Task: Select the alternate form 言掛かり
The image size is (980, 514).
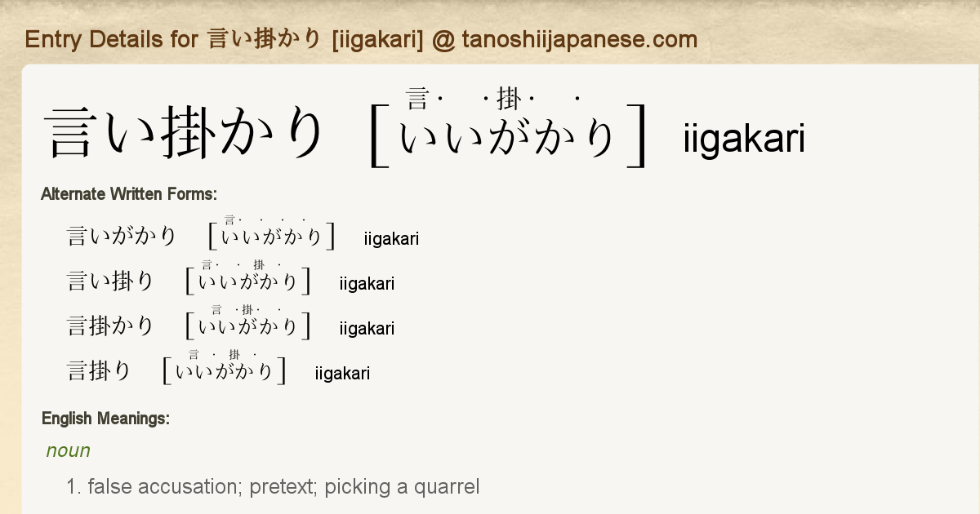Action: click(110, 326)
